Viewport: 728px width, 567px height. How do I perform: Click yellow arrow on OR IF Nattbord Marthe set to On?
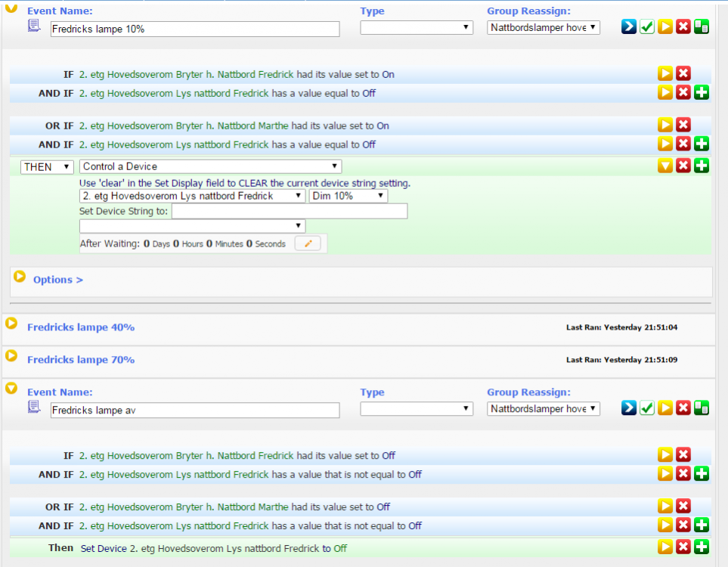pos(664,125)
